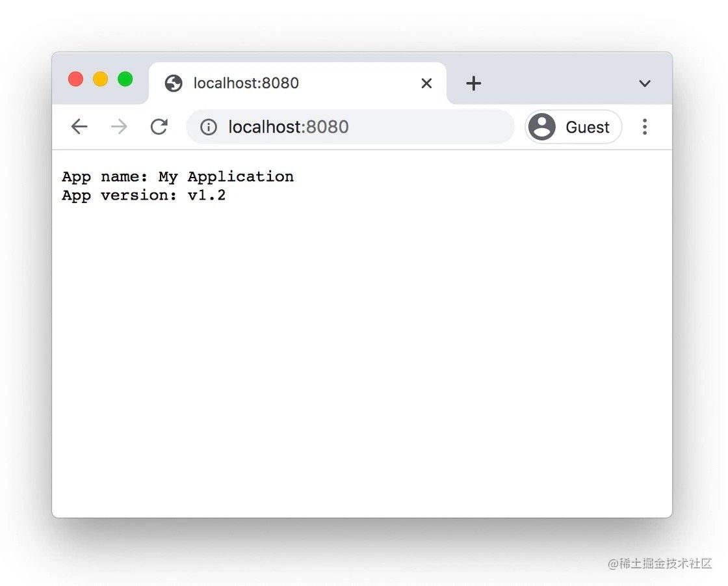Click the App name: My Application text
This screenshot has width=728, height=586.
click(178, 177)
